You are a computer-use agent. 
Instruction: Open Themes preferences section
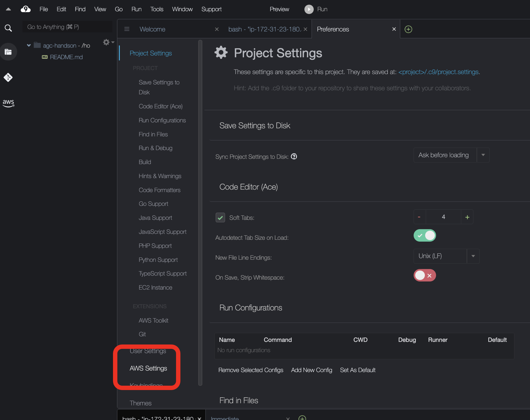click(140, 403)
